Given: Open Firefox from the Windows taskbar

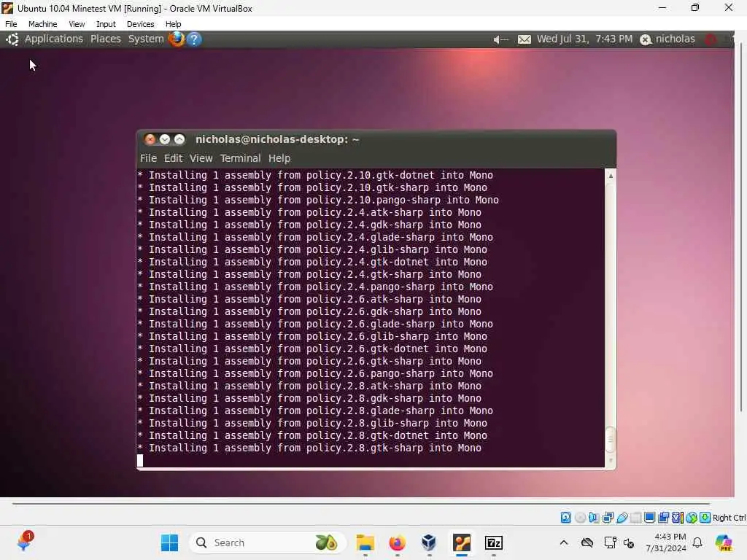Looking at the screenshot, I should point(398,542).
